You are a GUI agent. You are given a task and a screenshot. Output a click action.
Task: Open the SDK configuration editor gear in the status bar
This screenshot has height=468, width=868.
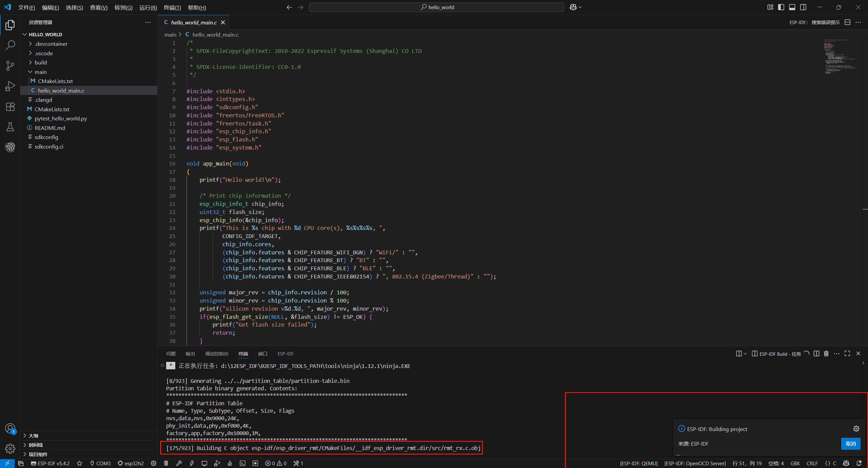click(x=154, y=463)
